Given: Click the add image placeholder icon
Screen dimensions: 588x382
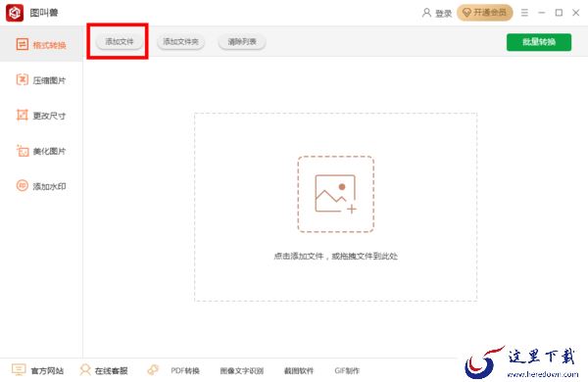Looking at the screenshot, I should click(x=335, y=194).
